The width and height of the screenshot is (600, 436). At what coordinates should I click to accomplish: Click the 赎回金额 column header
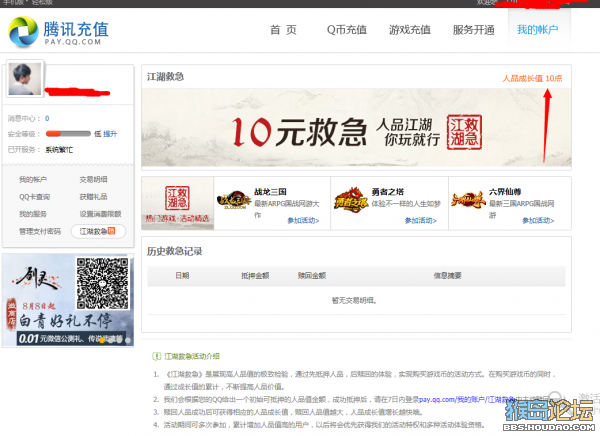[x=312, y=276]
